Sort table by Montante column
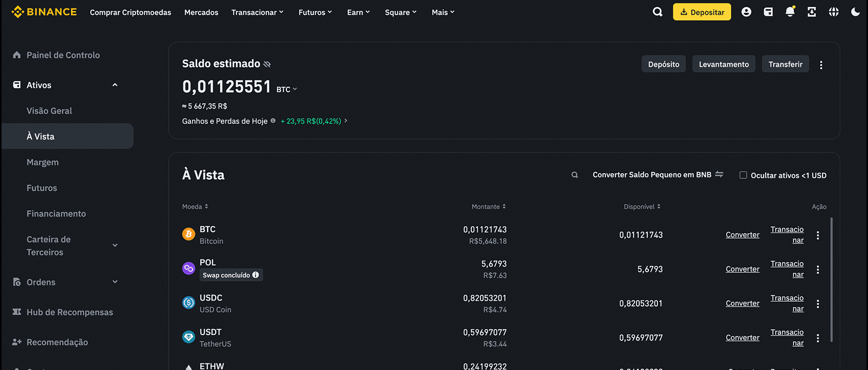Viewport: 868px width, 370px height. 488,207
